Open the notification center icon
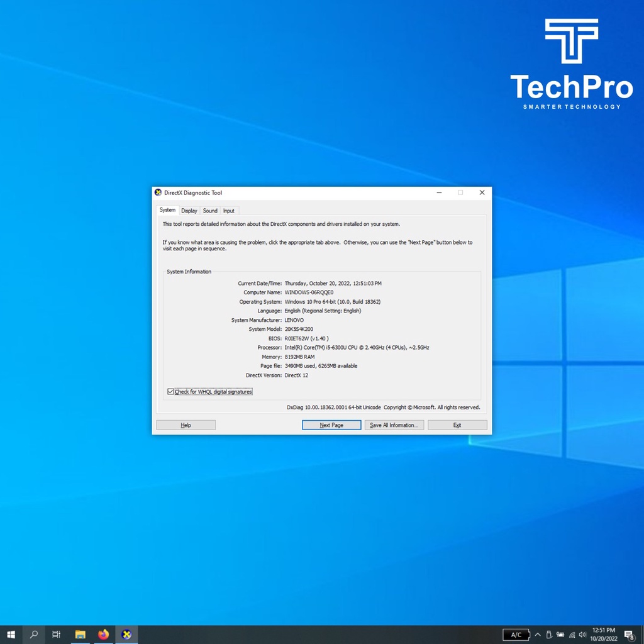644x644 pixels. [x=628, y=635]
